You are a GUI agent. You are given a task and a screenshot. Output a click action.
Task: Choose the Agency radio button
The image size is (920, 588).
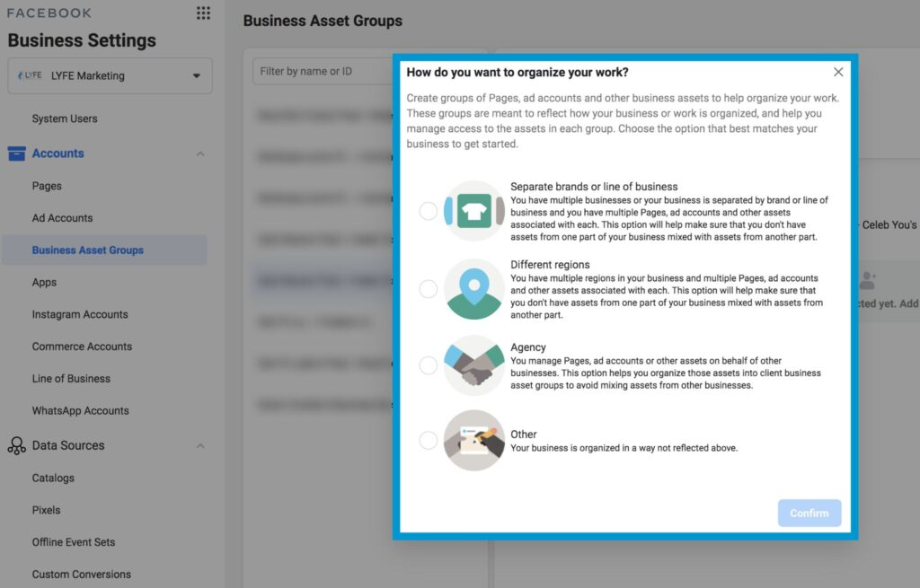coord(429,365)
